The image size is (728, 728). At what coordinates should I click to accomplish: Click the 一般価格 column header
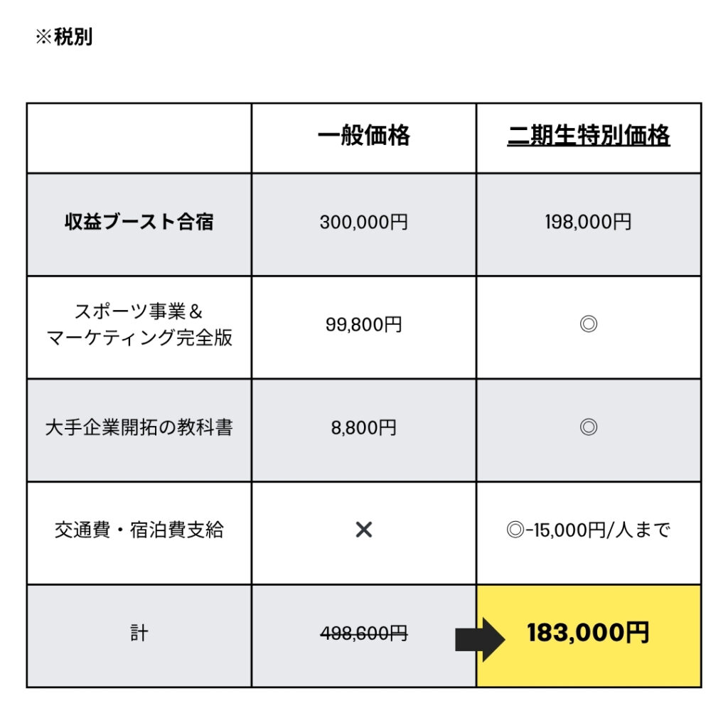tap(363, 136)
